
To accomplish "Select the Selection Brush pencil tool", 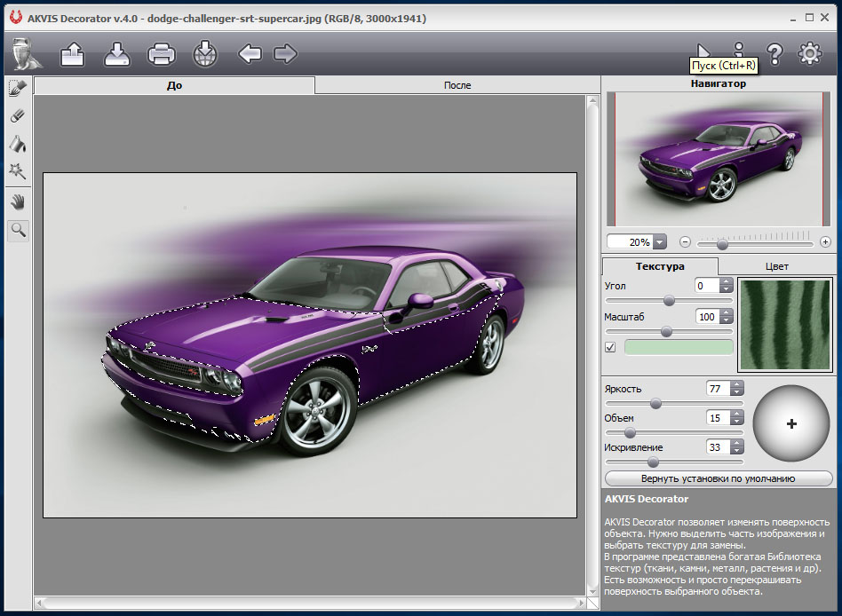I will pyautogui.click(x=18, y=89).
